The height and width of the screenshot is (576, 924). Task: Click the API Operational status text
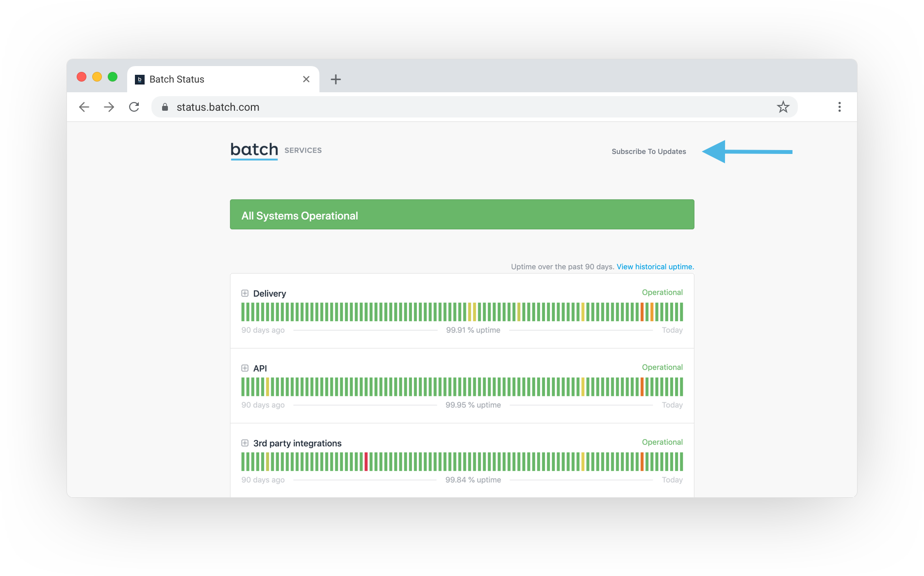click(x=662, y=367)
